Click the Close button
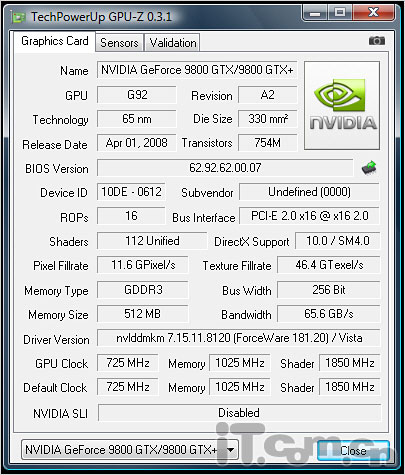Screen dimensions: 405x475 353,451
